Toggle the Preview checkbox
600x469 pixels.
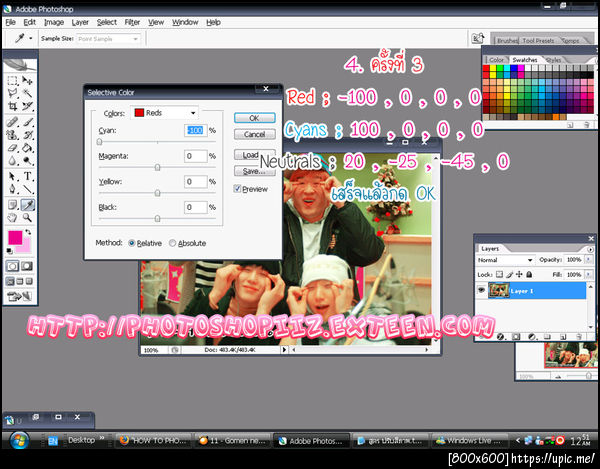237,189
